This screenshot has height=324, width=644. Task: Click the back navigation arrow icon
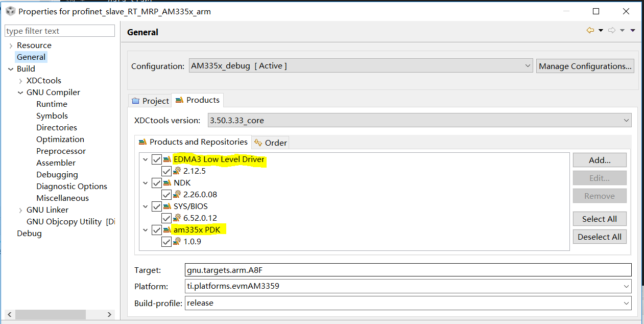tap(590, 31)
